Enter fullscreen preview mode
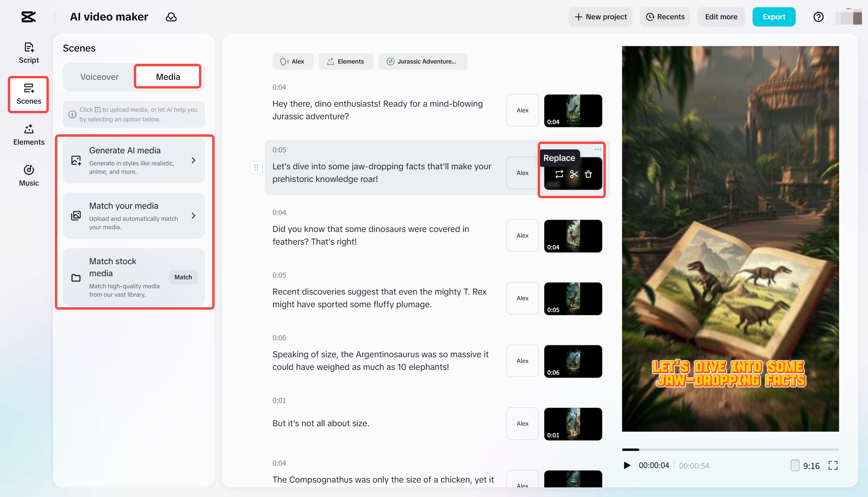This screenshot has height=497, width=868. click(x=832, y=466)
